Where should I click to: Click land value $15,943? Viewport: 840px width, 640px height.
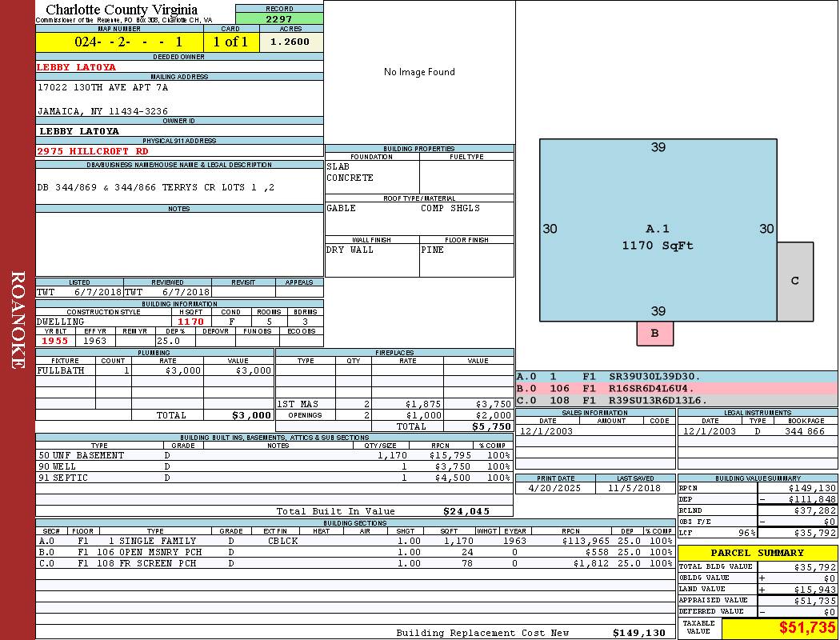pos(814,590)
